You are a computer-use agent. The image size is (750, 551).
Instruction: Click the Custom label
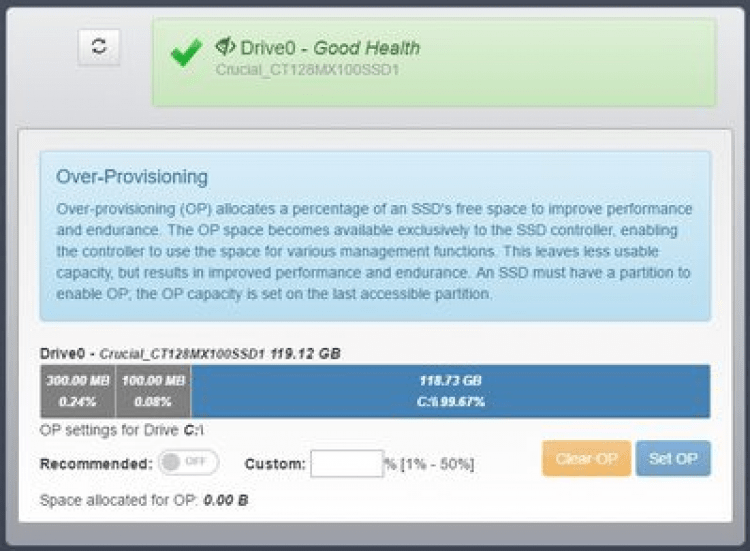[274, 464]
